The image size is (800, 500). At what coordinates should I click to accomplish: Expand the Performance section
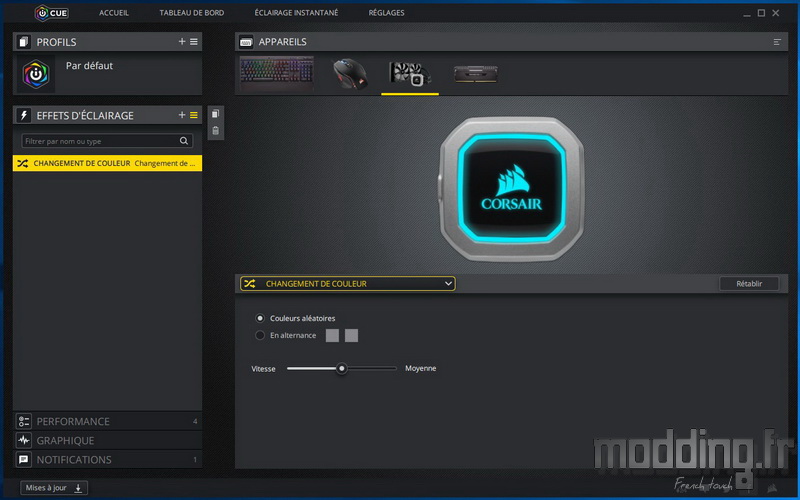click(x=107, y=421)
